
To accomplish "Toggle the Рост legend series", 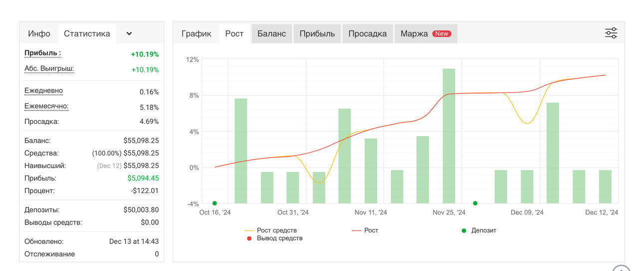I will pyautogui.click(x=365, y=230).
